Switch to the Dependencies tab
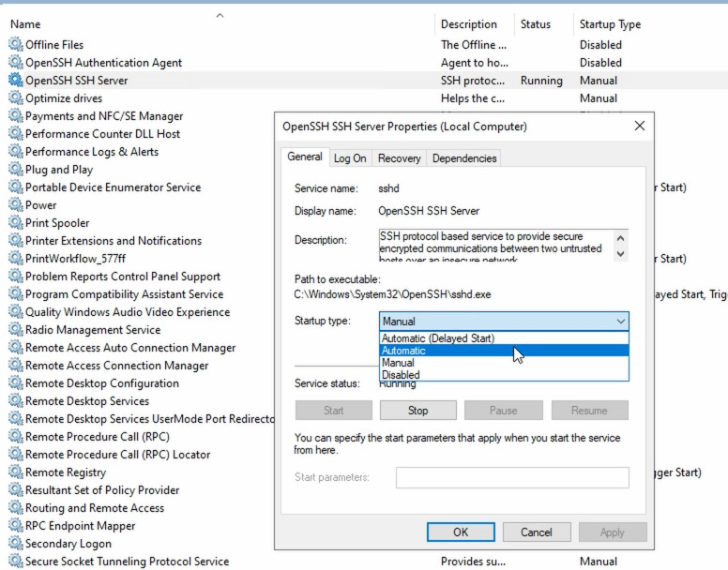 [x=464, y=158]
